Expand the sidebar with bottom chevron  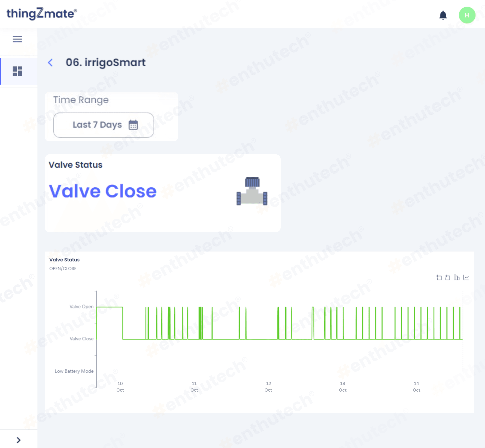(18, 440)
